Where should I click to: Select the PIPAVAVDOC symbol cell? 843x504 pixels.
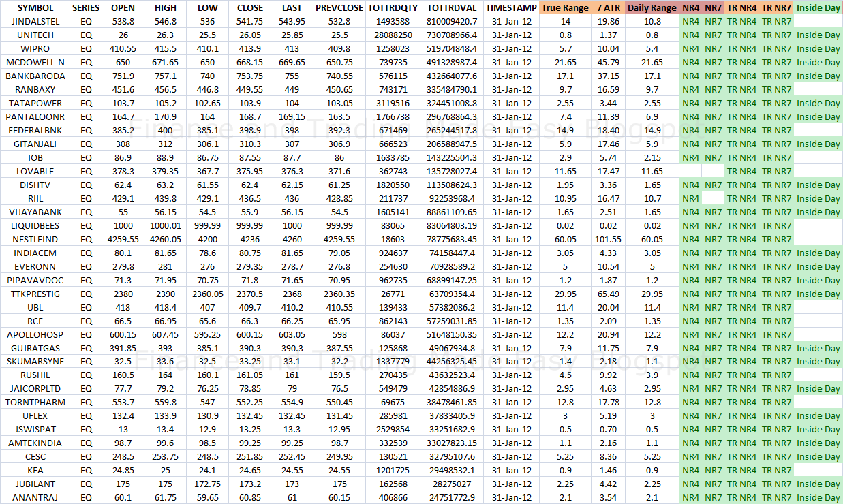[35, 281]
